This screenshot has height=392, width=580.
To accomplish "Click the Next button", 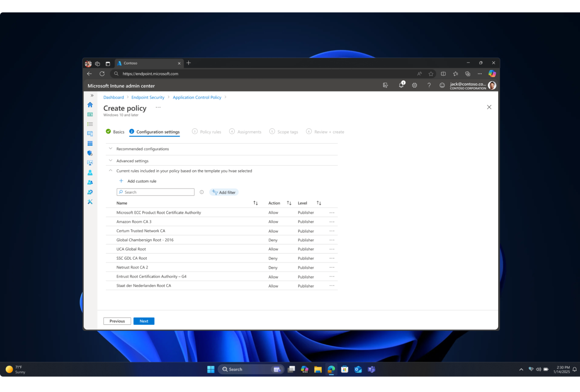I will [144, 321].
